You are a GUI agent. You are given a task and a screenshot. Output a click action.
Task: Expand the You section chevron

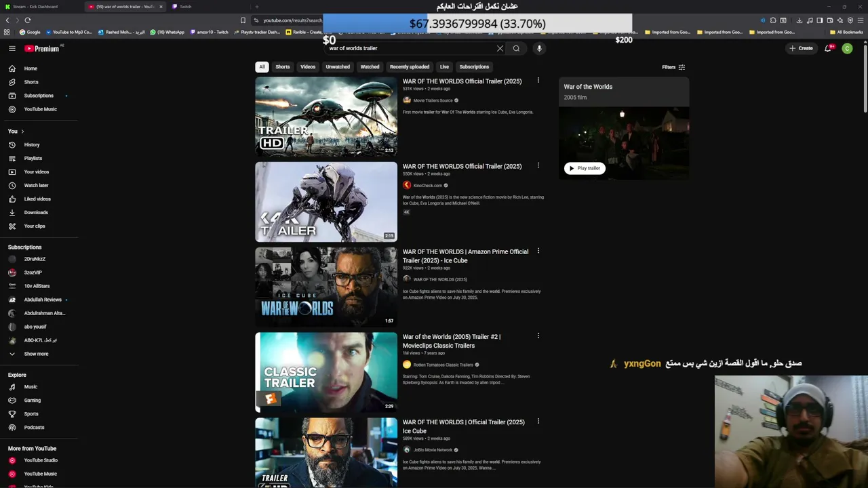click(x=22, y=131)
